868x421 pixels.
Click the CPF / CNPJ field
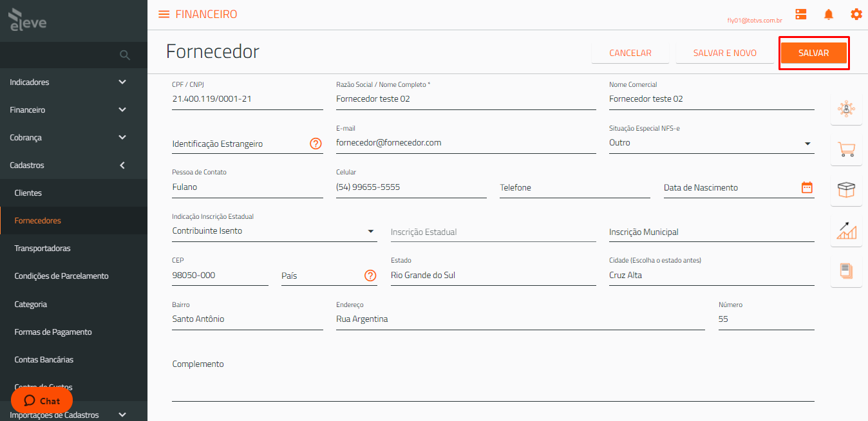[x=247, y=99]
